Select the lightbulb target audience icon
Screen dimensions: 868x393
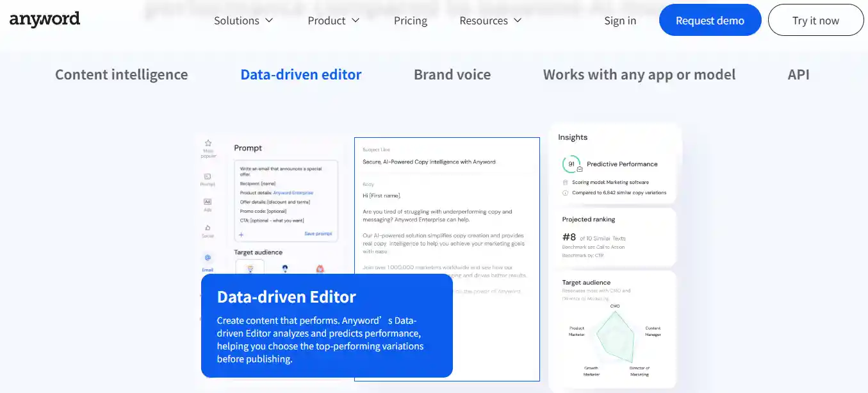[250, 269]
